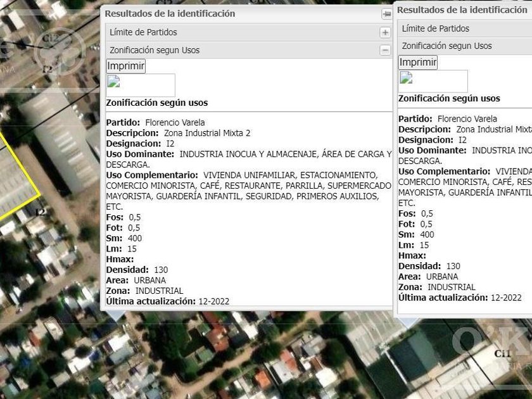Screen dimensions: 532x399
Task: Expand Límite de Partidos with plus icon
Action: coord(385,32)
